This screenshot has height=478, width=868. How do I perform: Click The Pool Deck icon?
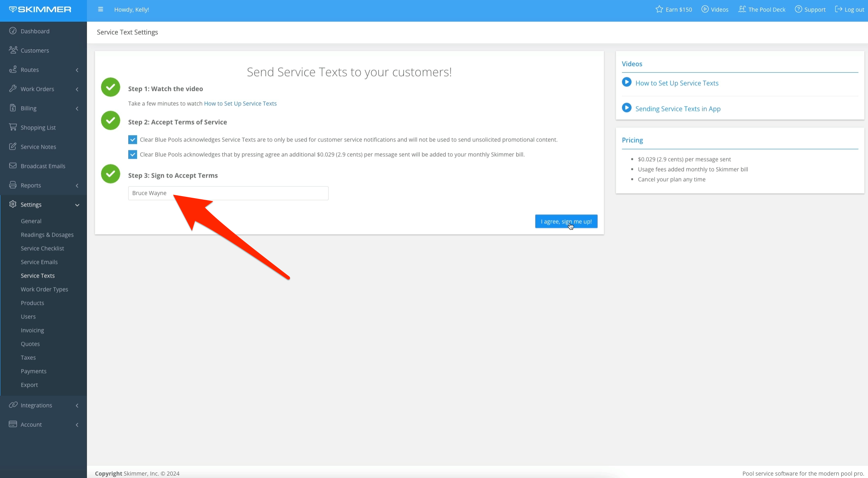point(743,9)
